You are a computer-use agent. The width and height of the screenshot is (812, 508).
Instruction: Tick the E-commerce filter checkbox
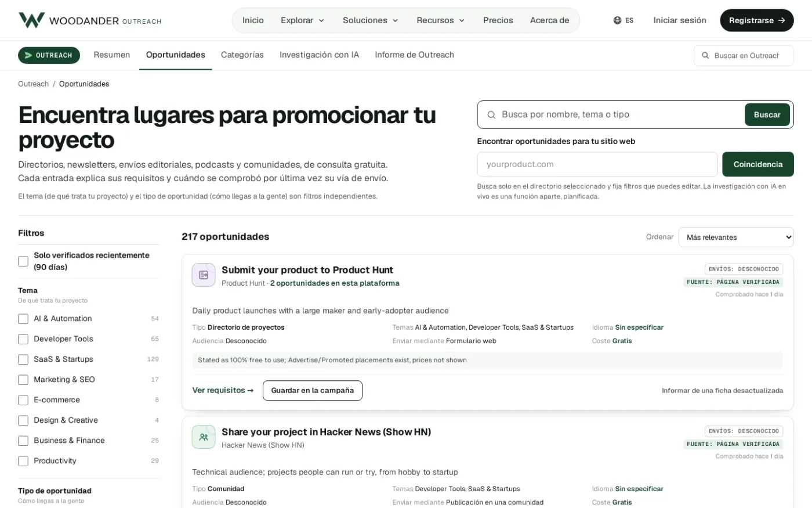click(23, 400)
